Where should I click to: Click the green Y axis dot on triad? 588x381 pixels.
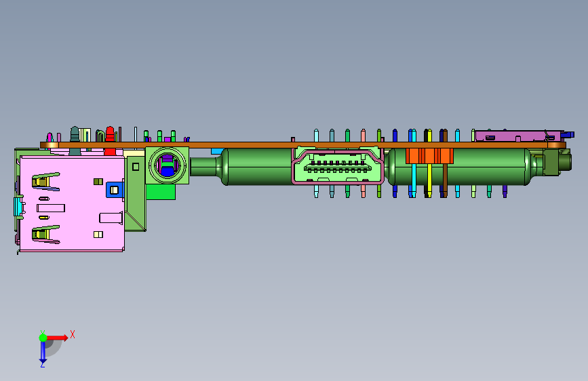pyautogui.click(x=43, y=338)
